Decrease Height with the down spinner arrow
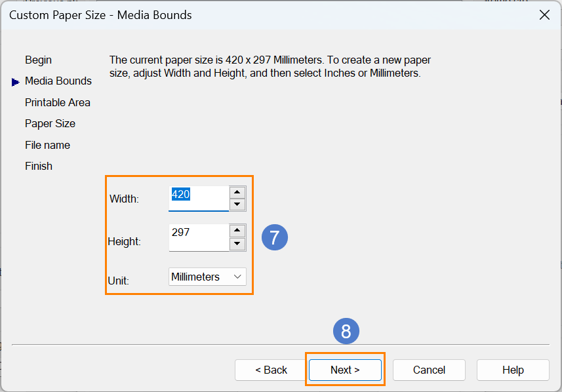Image resolution: width=562 pixels, height=392 pixels. 237,244
